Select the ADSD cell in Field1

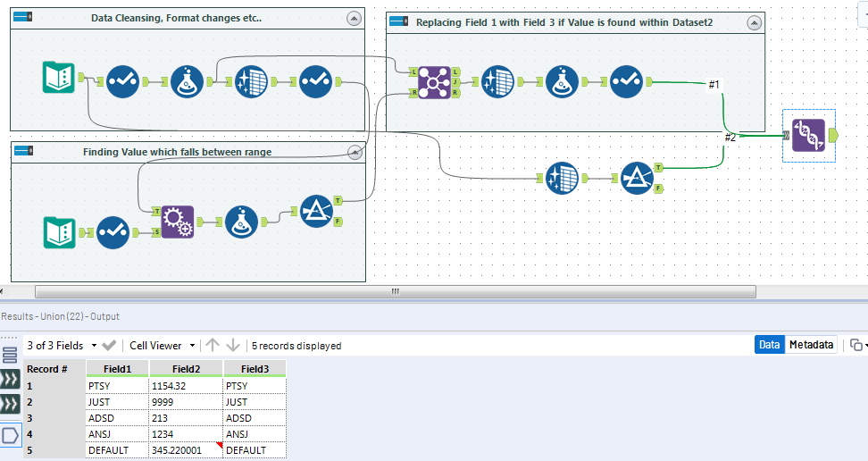[117, 418]
